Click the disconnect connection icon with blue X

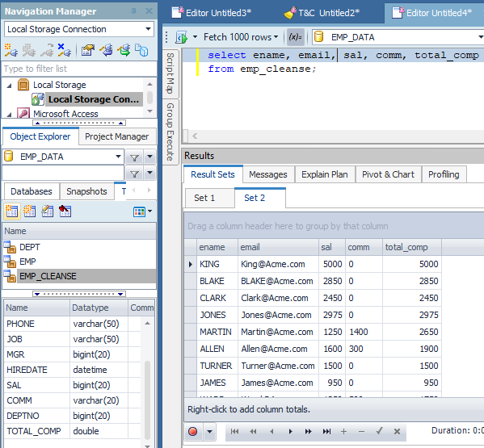click(x=65, y=50)
